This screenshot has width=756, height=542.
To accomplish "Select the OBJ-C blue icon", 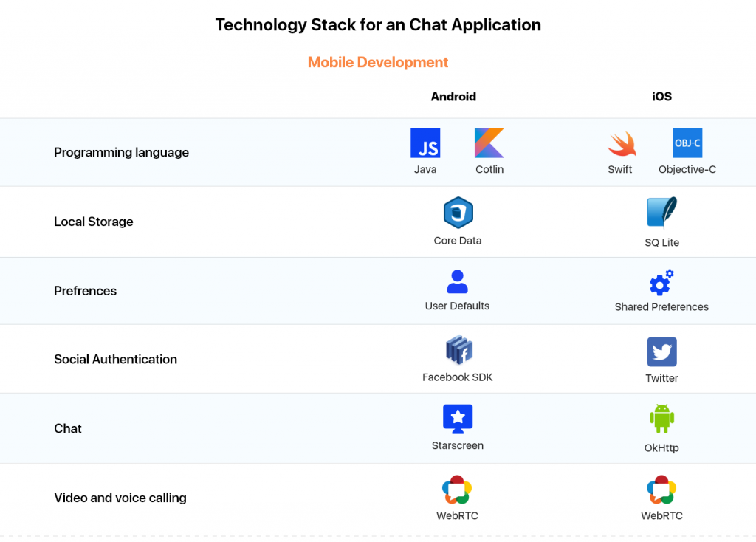I will pyautogui.click(x=687, y=143).
